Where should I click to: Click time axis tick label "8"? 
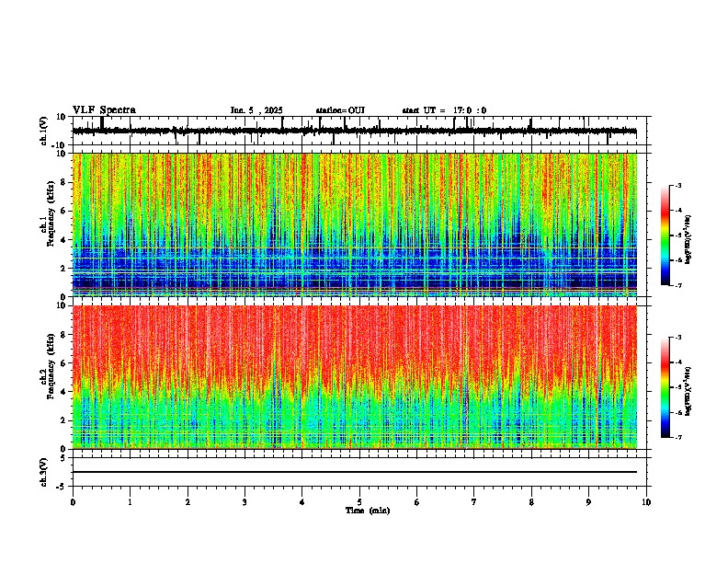(x=531, y=502)
